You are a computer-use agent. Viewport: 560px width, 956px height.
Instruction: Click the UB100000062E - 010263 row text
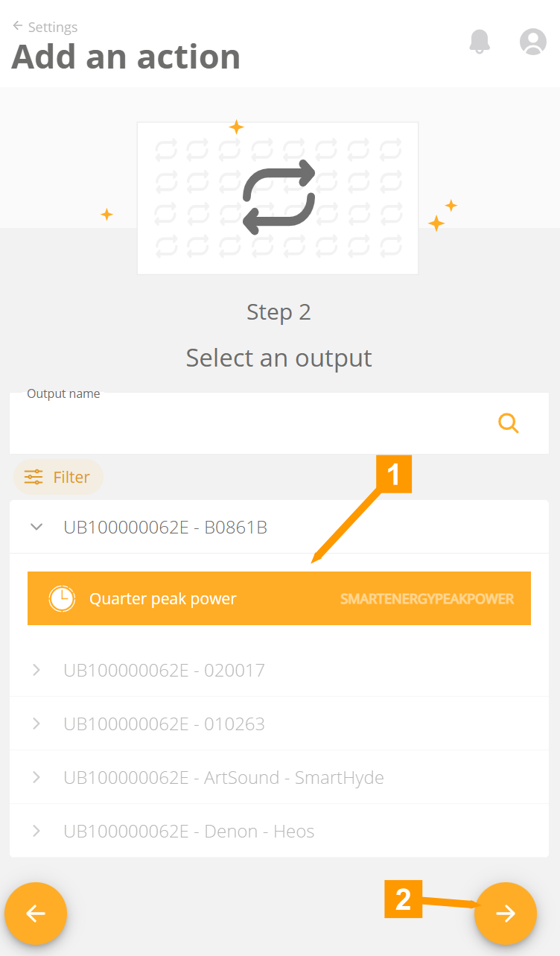[164, 724]
